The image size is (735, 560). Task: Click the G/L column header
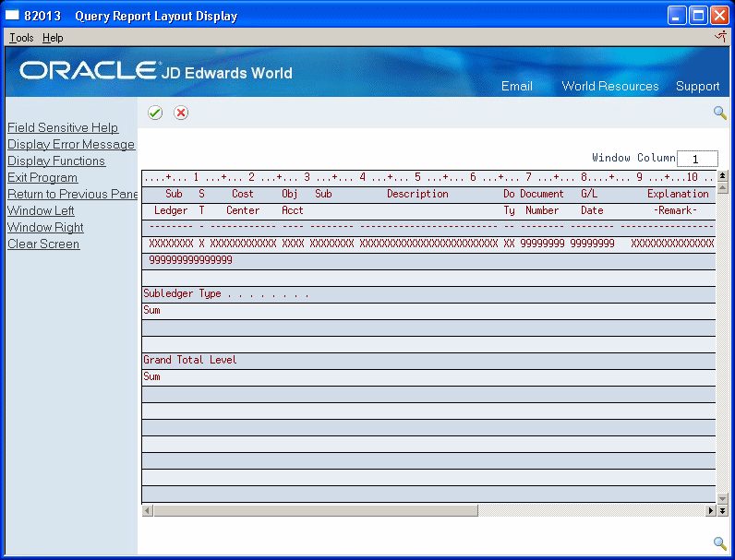coord(589,194)
